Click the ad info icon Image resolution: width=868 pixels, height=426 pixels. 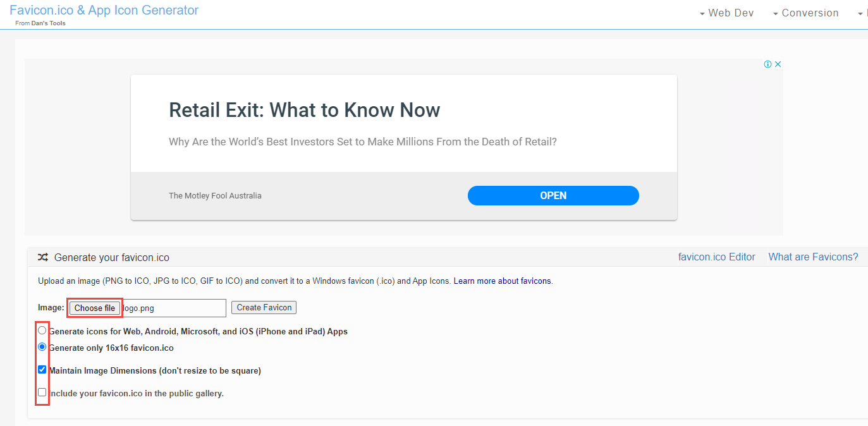(x=767, y=64)
